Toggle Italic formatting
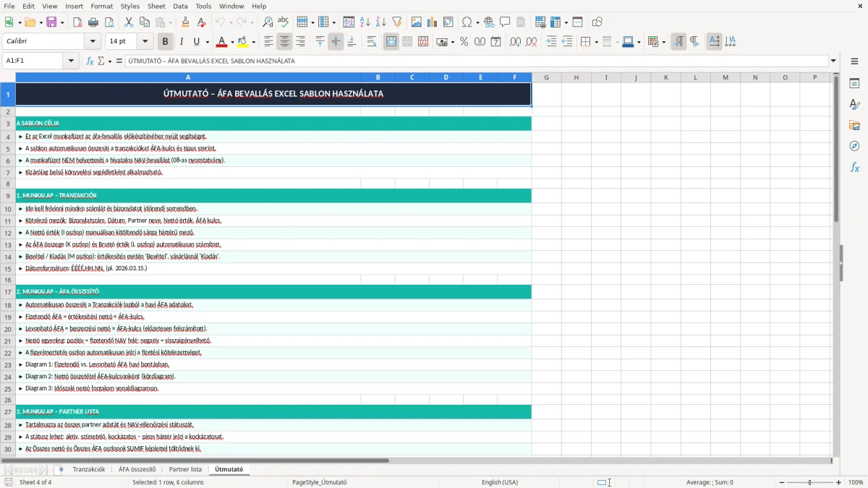868x488 pixels. point(182,42)
